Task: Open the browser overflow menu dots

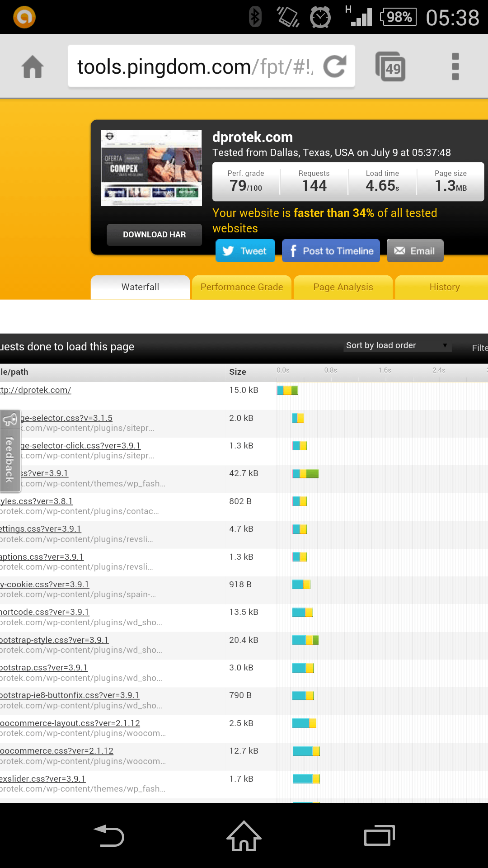Action: click(455, 66)
